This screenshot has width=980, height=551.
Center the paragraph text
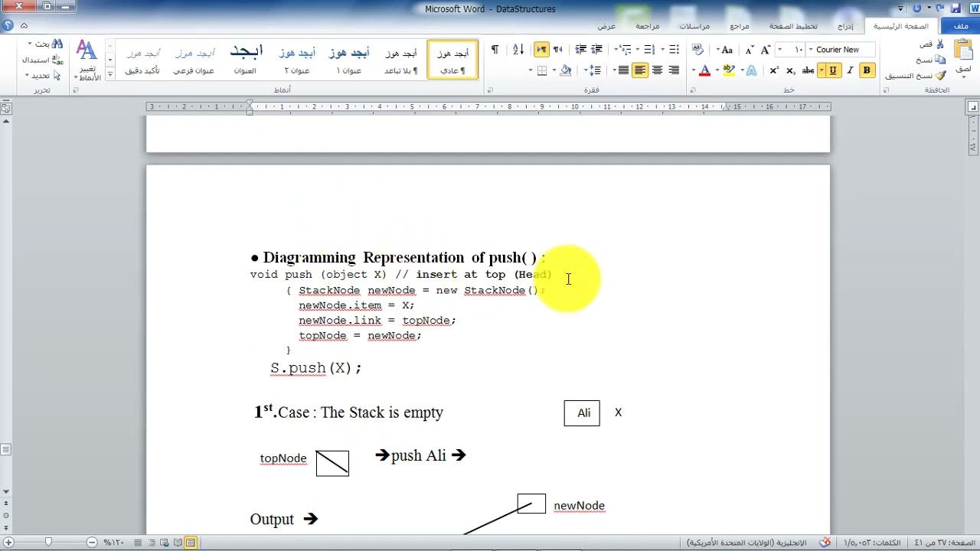coord(657,70)
